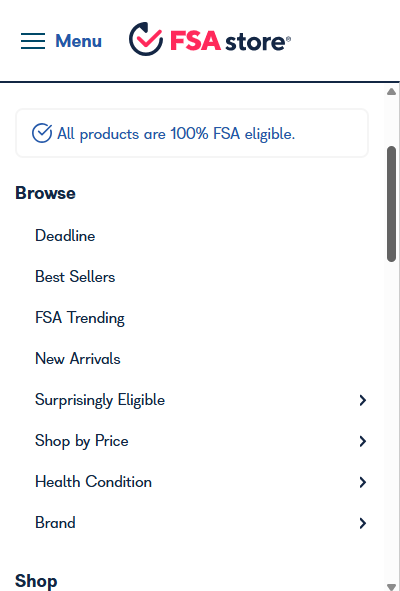Click the scrollbar down arrow
Screen dimensions: 400x591
[x=391, y=586]
